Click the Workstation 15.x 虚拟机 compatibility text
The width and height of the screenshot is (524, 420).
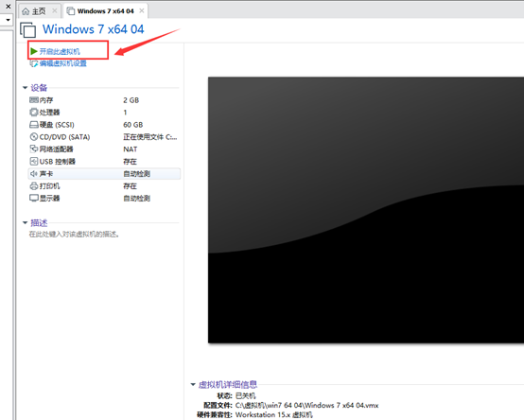coord(273,415)
